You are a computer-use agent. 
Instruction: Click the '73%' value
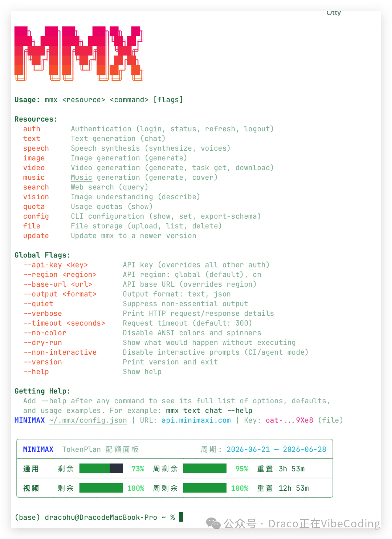point(138,469)
